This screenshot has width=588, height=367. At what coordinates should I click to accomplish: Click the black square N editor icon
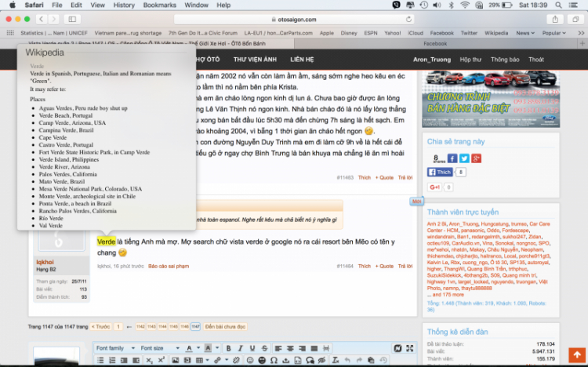pyautogui.click(x=397, y=348)
